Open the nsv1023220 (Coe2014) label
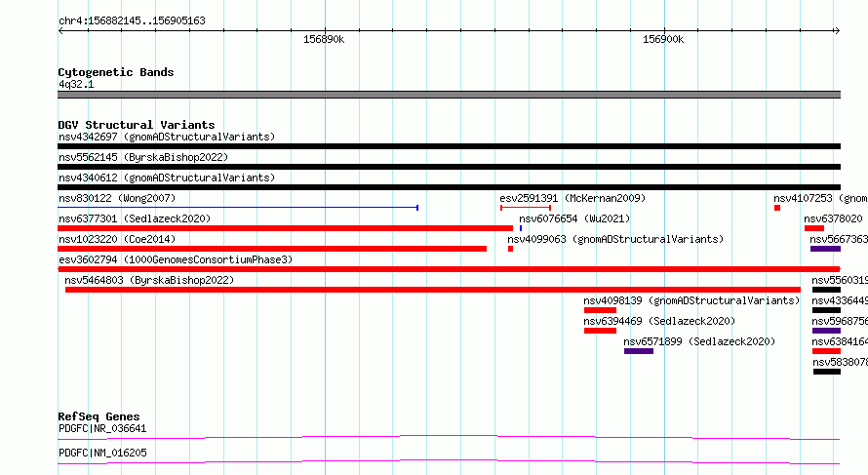The height and width of the screenshot is (475, 868). click(117, 239)
